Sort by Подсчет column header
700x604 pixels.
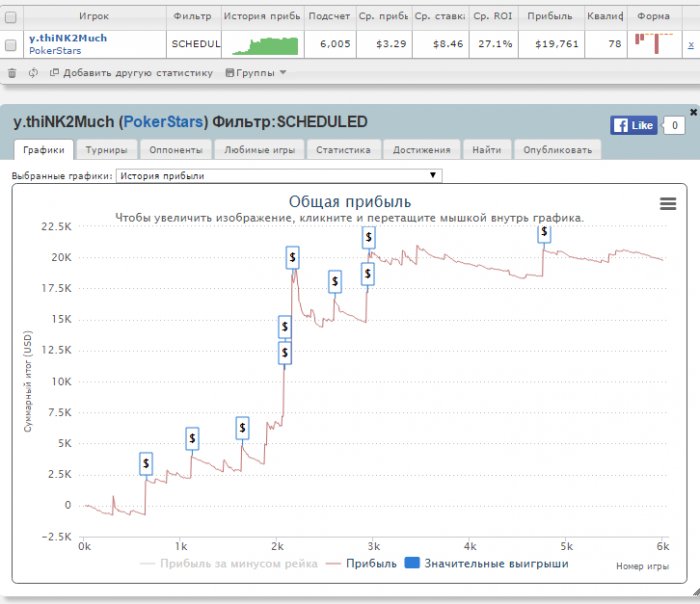329,16
